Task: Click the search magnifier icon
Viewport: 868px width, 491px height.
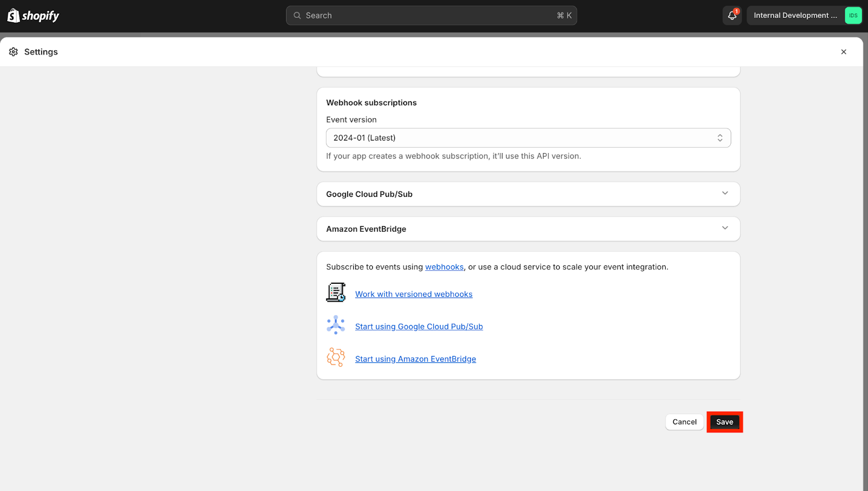Action: pyautogui.click(x=297, y=16)
